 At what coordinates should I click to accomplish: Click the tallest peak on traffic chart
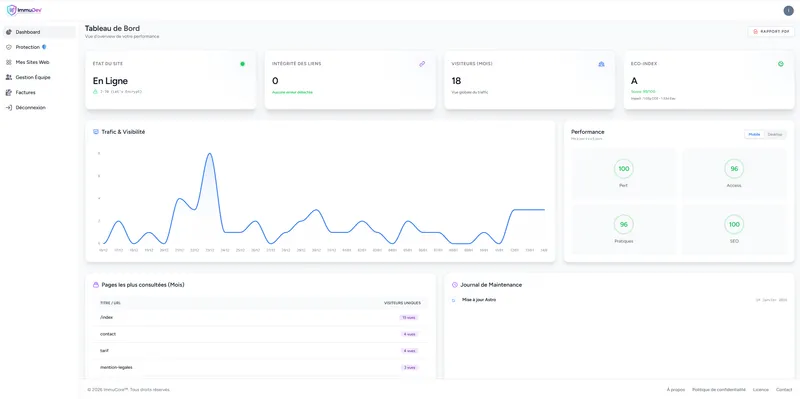click(x=209, y=154)
